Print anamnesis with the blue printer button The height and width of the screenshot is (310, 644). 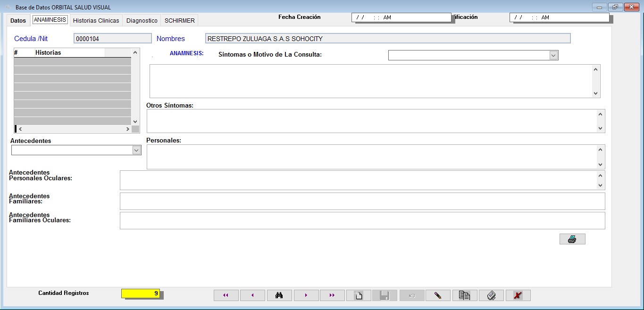click(572, 239)
